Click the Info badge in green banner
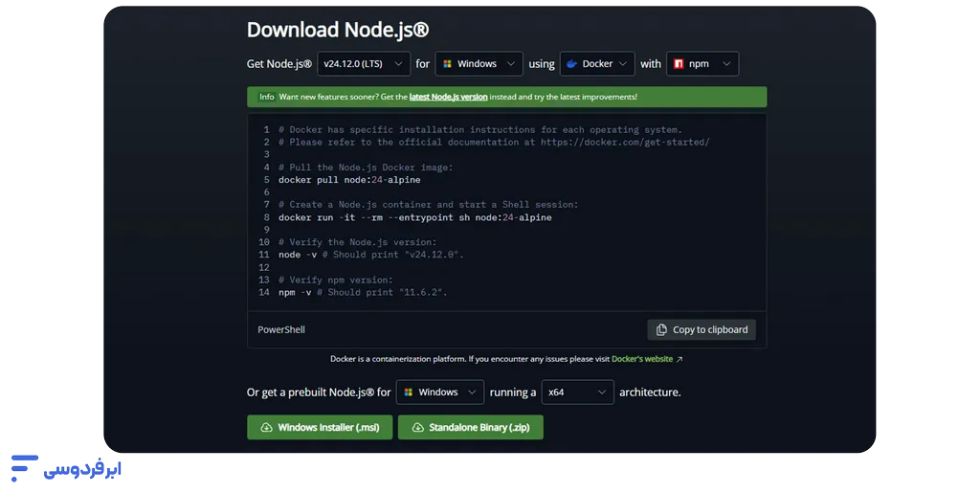This screenshot has width=980, height=493. click(267, 97)
